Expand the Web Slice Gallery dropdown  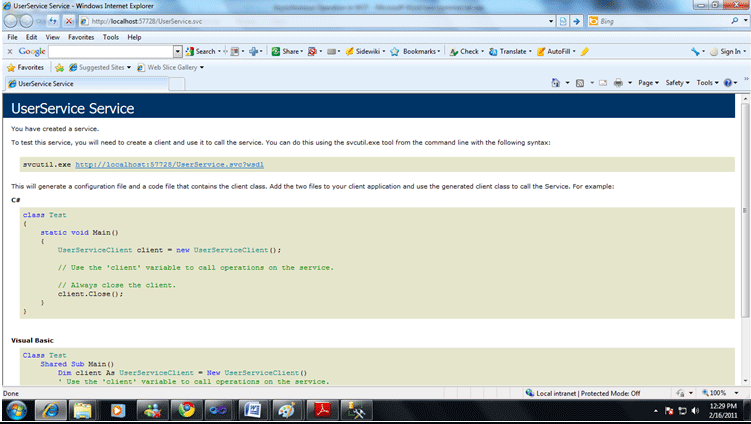click(202, 68)
